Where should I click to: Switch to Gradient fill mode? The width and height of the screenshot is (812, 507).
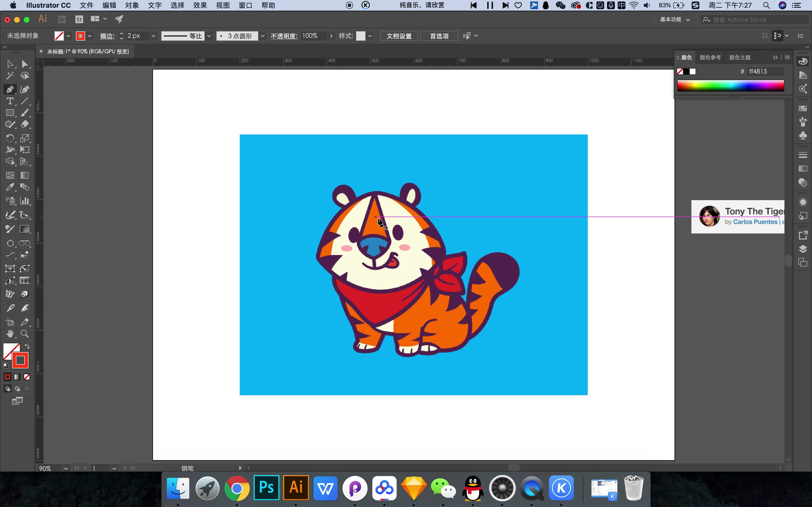coord(17,377)
